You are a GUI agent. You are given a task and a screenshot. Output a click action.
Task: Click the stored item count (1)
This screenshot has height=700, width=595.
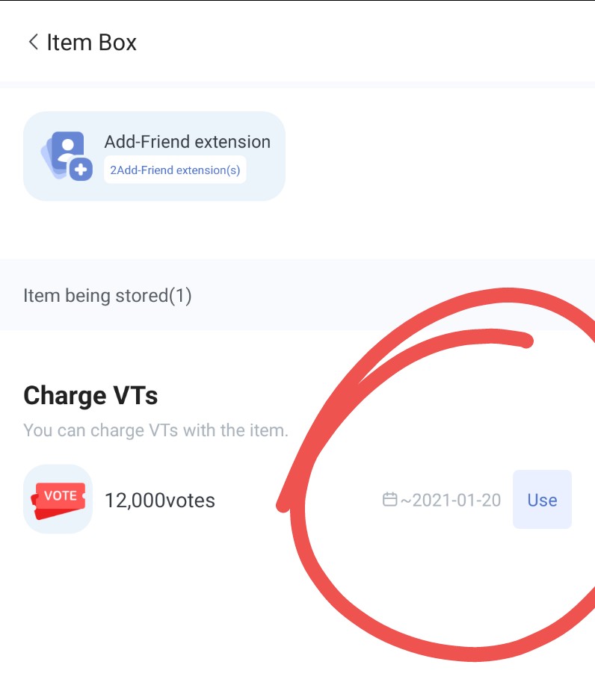[180, 296]
